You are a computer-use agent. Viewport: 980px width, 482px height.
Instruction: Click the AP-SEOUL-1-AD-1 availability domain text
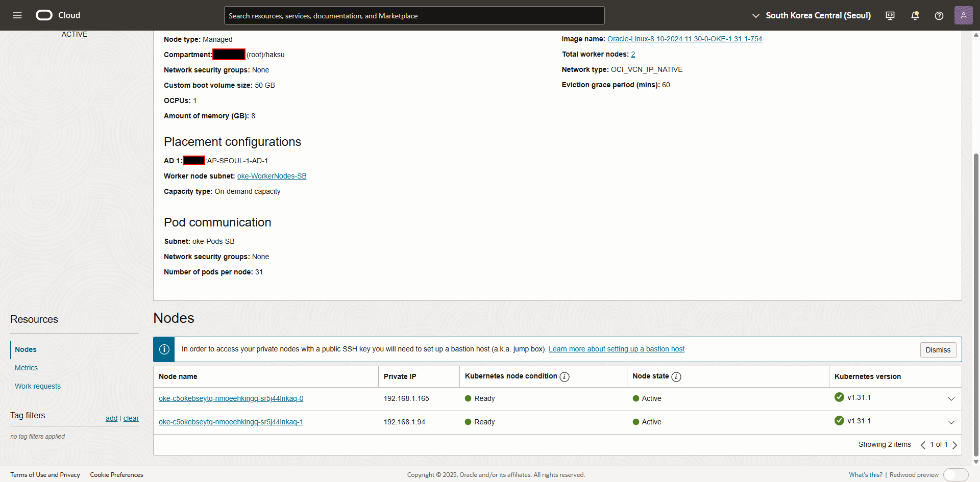[x=237, y=161]
